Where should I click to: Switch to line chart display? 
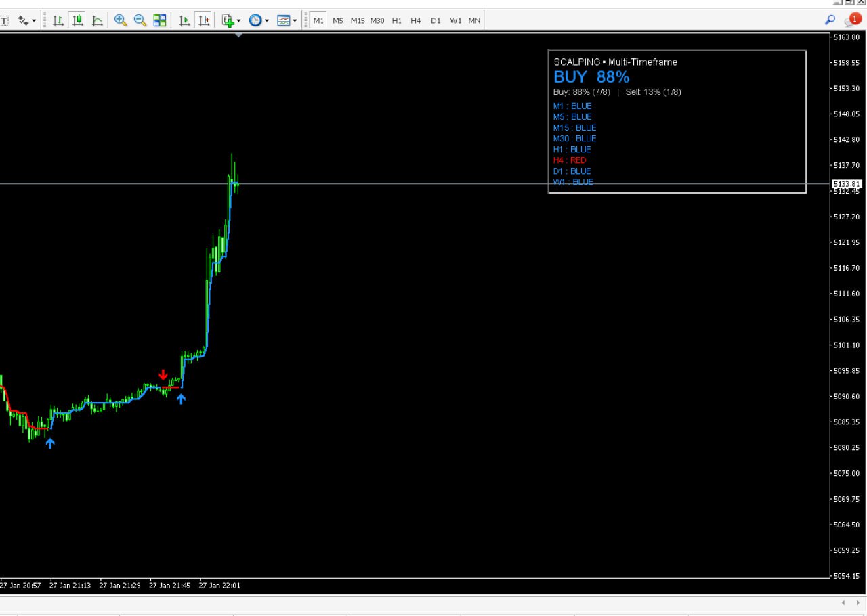click(x=98, y=20)
